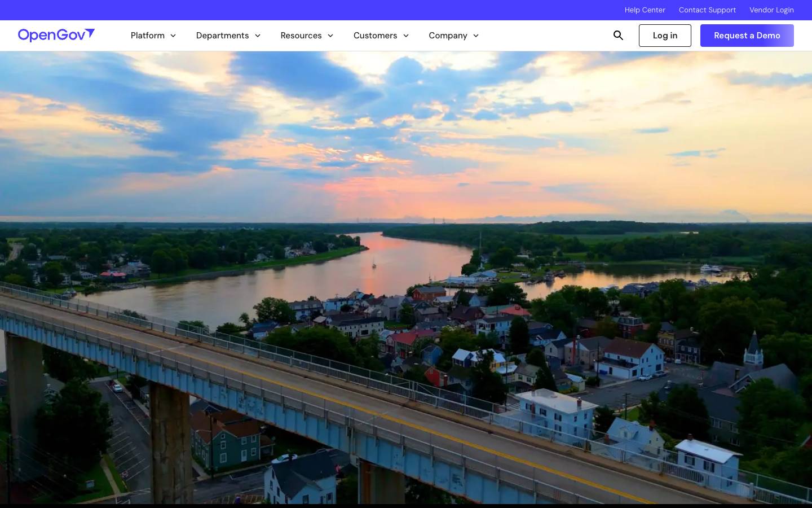The width and height of the screenshot is (812, 508).
Task: Open Contact Support link
Action: click(707, 10)
